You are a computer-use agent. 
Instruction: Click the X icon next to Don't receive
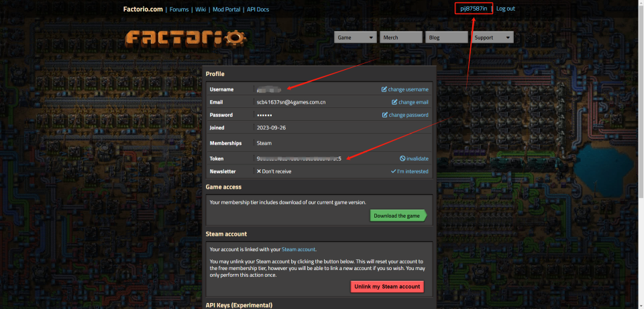[x=259, y=171]
